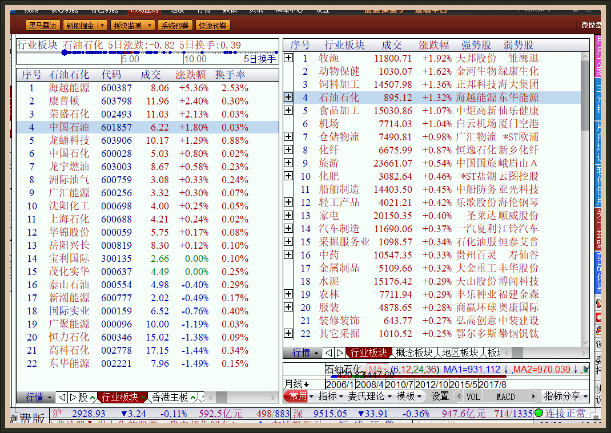Image resolution: width=611 pixels, height=433 pixels.
Task: Click right tab-scroll arrow in stock list panel
Action: (73, 398)
